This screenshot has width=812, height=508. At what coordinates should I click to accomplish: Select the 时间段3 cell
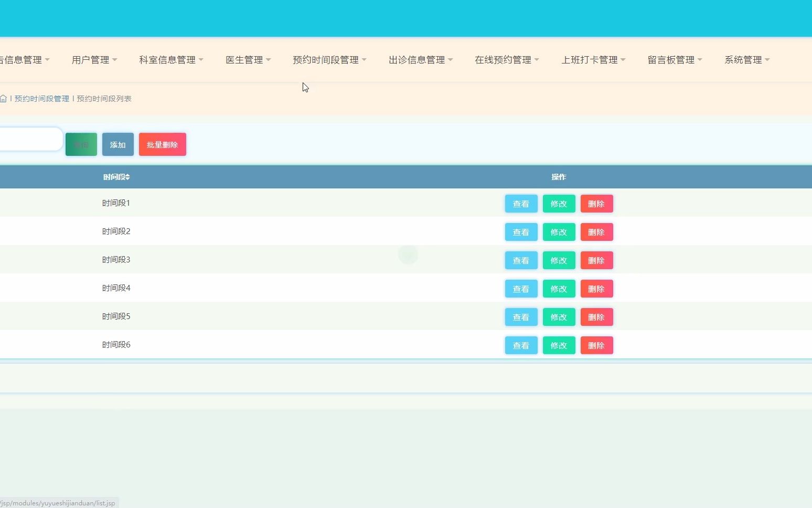click(x=116, y=260)
